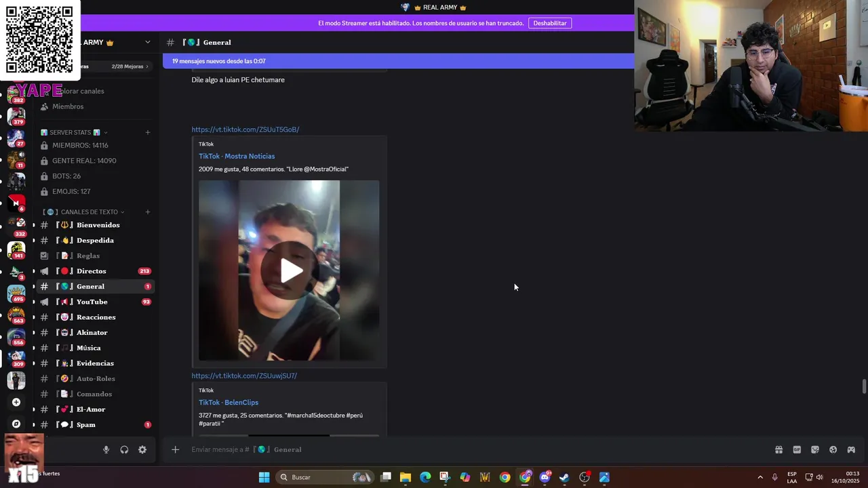
Task: Open the Despedida channel
Action: pyautogui.click(x=95, y=240)
